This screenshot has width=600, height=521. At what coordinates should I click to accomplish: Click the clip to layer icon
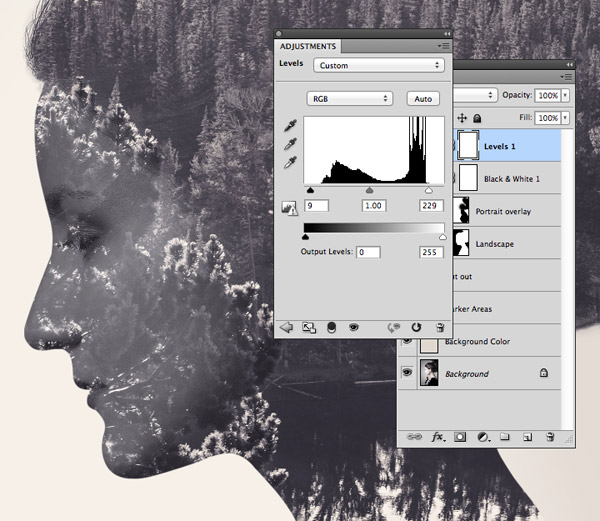click(x=329, y=327)
